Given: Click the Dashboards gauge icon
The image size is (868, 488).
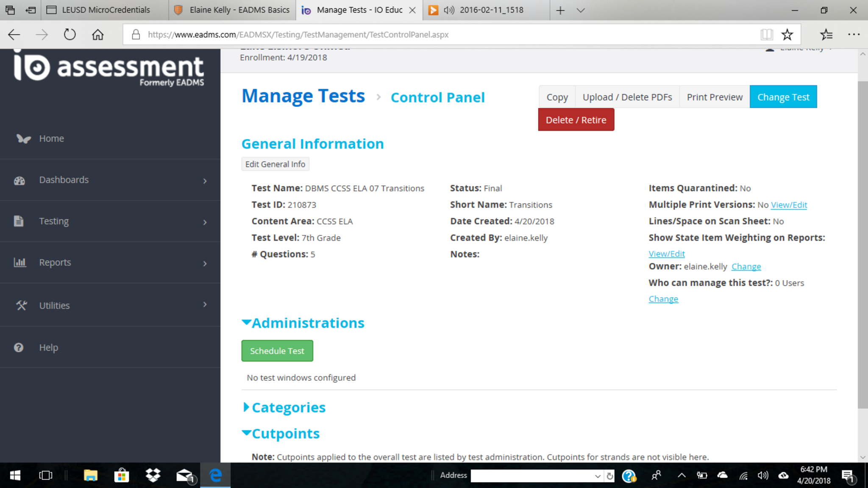Looking at the screenshot, I should coord(19,181).
